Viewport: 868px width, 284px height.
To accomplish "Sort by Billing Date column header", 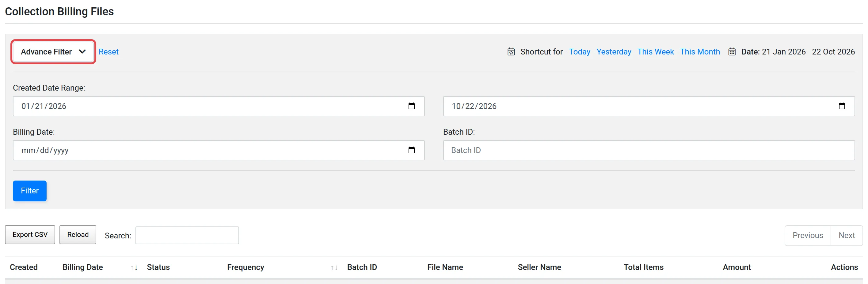I will tap(82, 267).
